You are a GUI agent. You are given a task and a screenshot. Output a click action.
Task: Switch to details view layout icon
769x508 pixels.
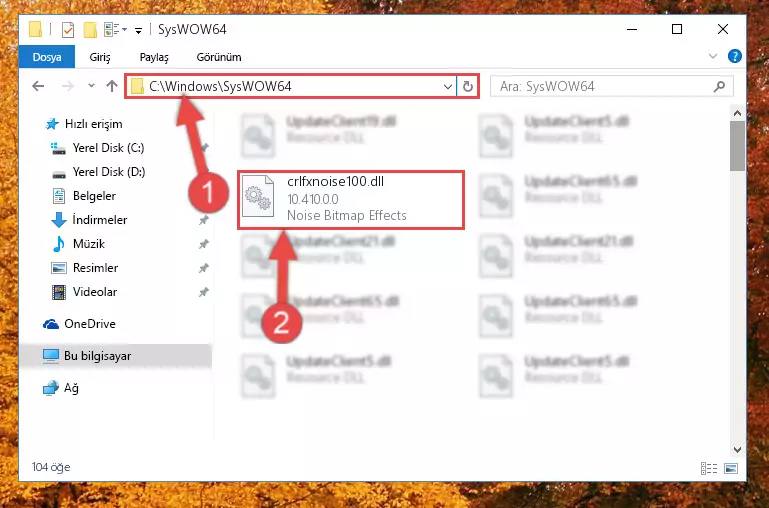(709, 468)
